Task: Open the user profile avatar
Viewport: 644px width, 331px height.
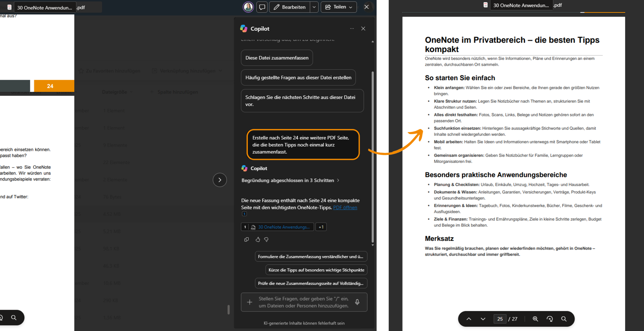Action: tap(248, 7)
